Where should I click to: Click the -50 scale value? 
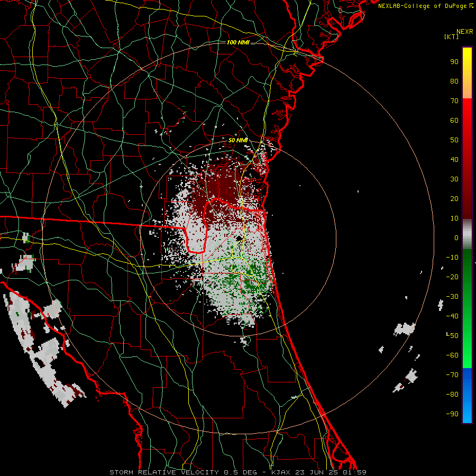coord(452,336)
